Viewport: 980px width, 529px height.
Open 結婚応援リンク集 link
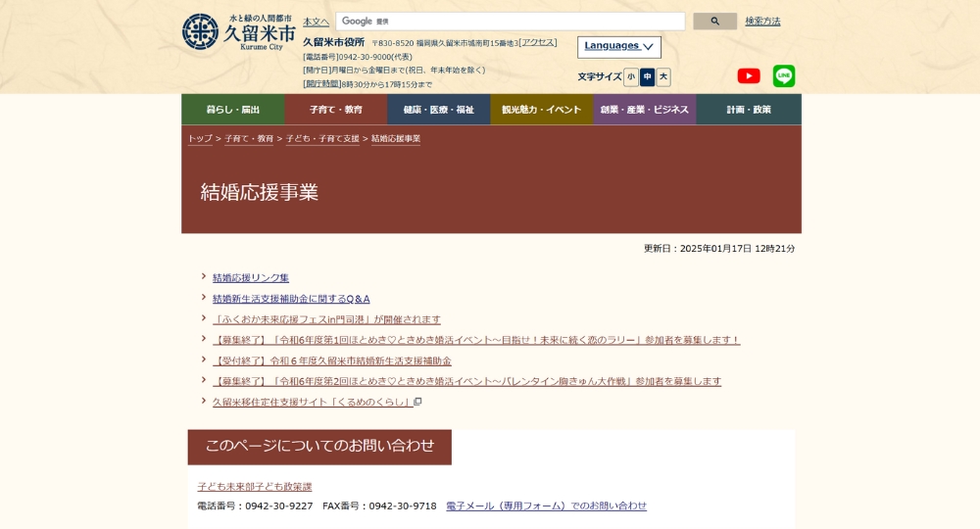pyautogui.click(x=251, y=278)
